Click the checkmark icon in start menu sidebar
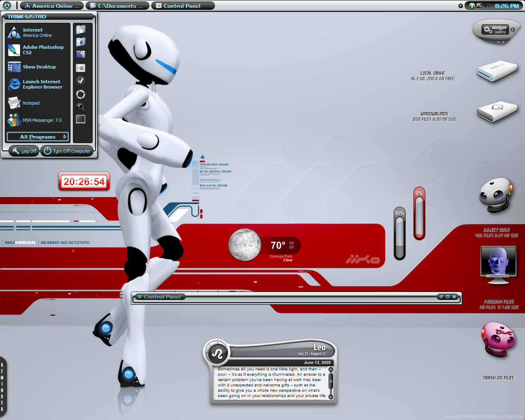Image resolution: width=525 pixels, height=420 pixels. point(81,80)
